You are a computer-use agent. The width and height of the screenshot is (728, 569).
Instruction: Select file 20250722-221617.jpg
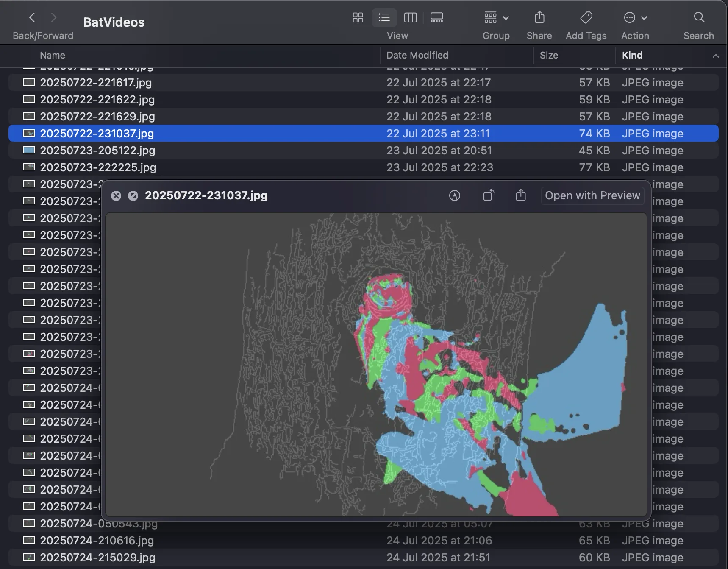[363, 83]
